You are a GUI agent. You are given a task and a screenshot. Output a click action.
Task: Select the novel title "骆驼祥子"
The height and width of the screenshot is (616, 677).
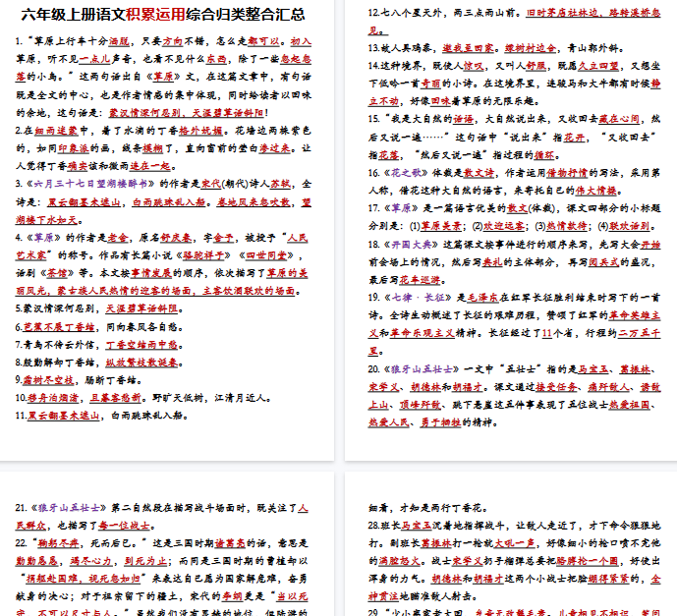click(x=203, y=255)
